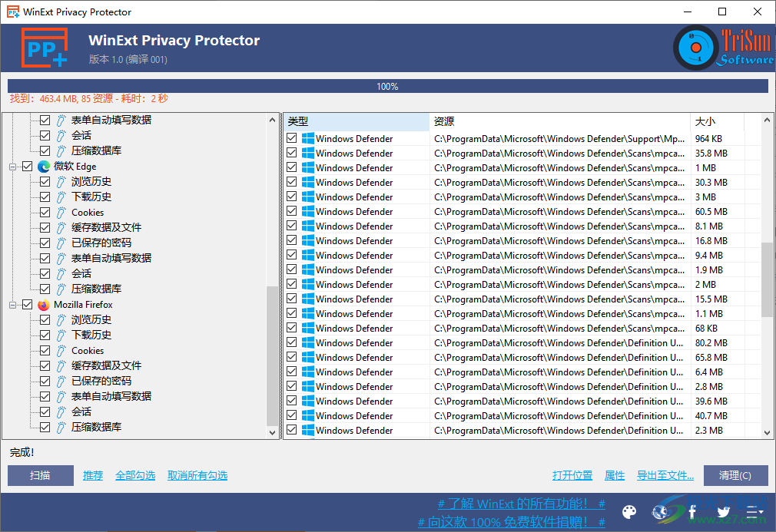Toggle checkbox for Firefox 会话
The width and height of the screenshot is (776, 532).
(45, 411)
